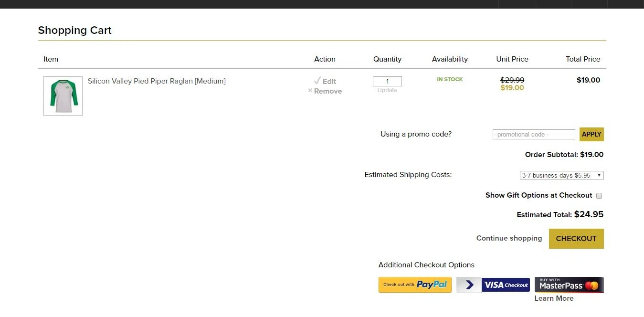Click Update under the quantity box

coord(387,90)
